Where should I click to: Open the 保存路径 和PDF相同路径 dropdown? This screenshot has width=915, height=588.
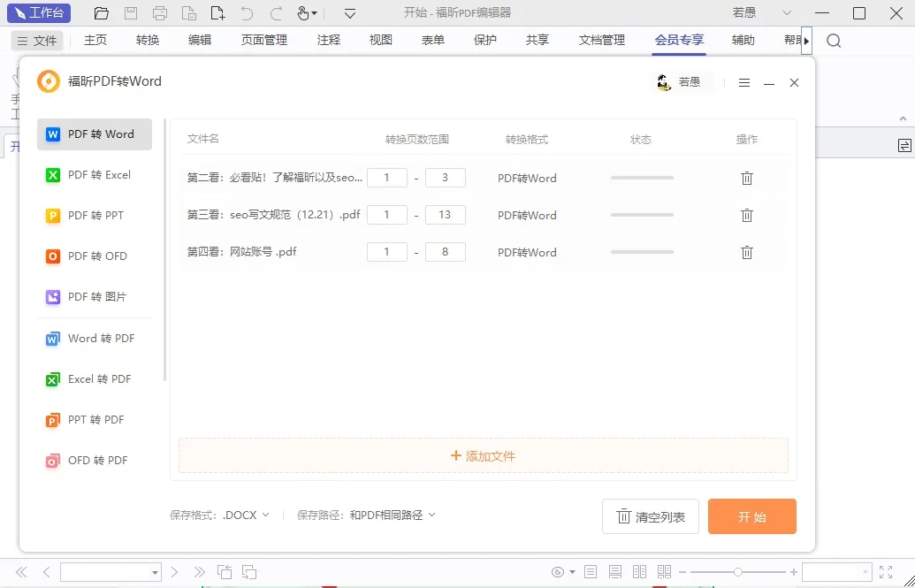[x=393, y=515]
